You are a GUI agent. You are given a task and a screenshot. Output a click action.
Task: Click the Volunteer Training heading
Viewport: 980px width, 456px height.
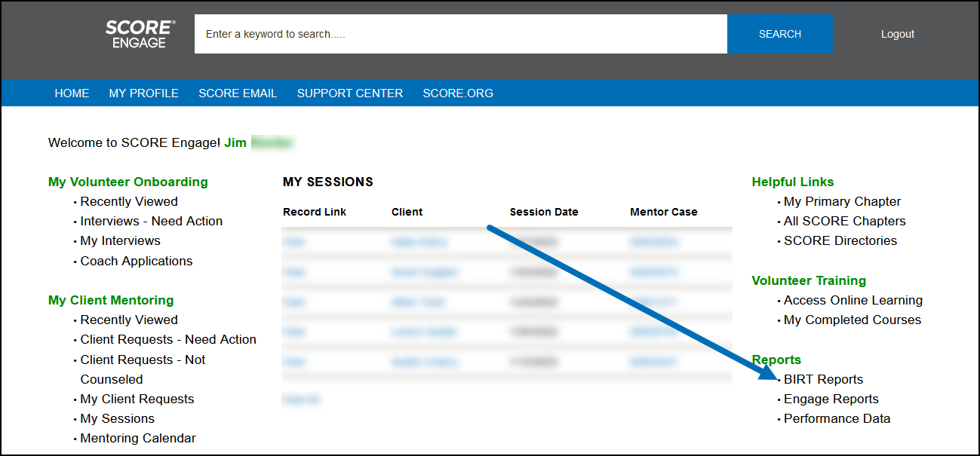[x=809, y=280]
